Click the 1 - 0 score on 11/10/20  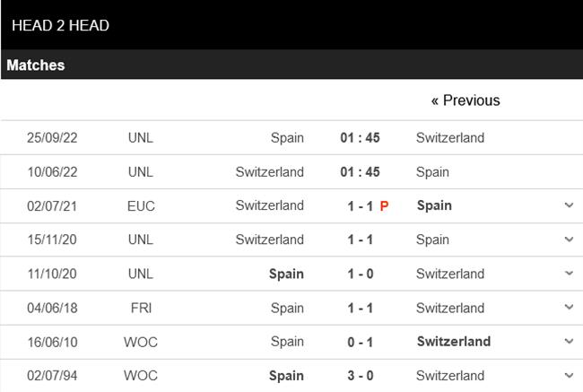click(x=360, y=274)
